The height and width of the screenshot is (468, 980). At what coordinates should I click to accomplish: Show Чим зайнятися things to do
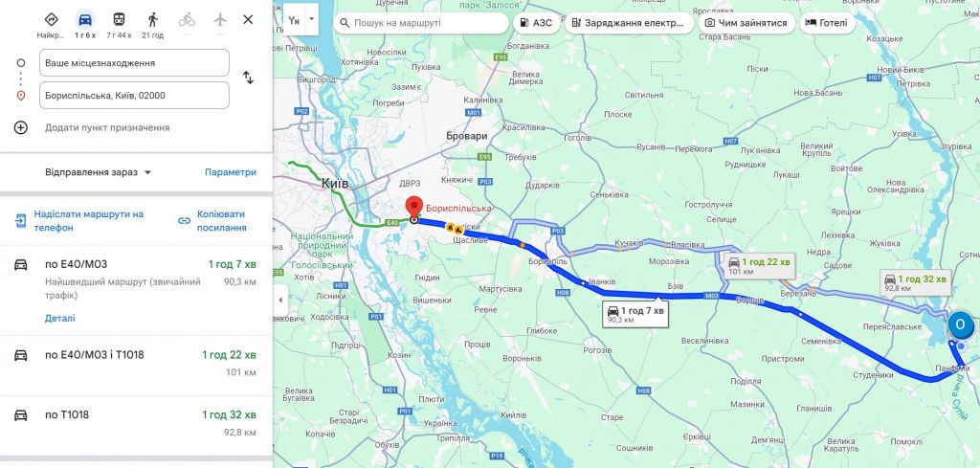pyautogui.click(x=746, y=23)
